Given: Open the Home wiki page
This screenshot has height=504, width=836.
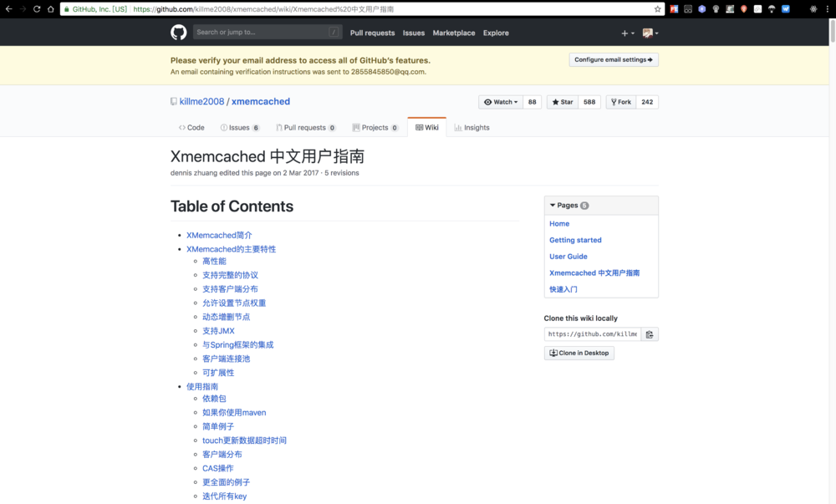Looking at the screenshot, I should tap(559, 224).
